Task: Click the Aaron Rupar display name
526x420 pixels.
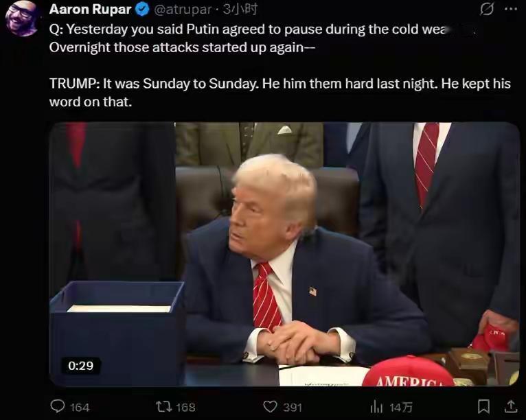Action: (90, 10)
